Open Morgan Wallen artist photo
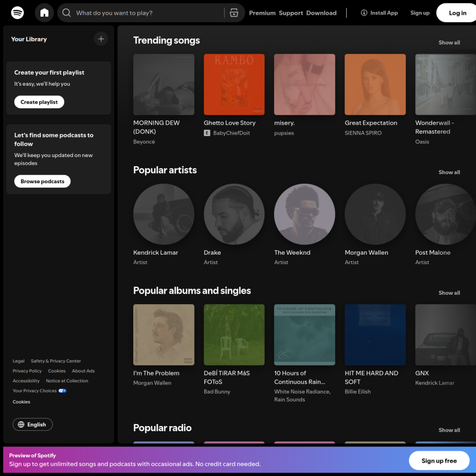This screenshot has width=476, height=476. point(375,214)
